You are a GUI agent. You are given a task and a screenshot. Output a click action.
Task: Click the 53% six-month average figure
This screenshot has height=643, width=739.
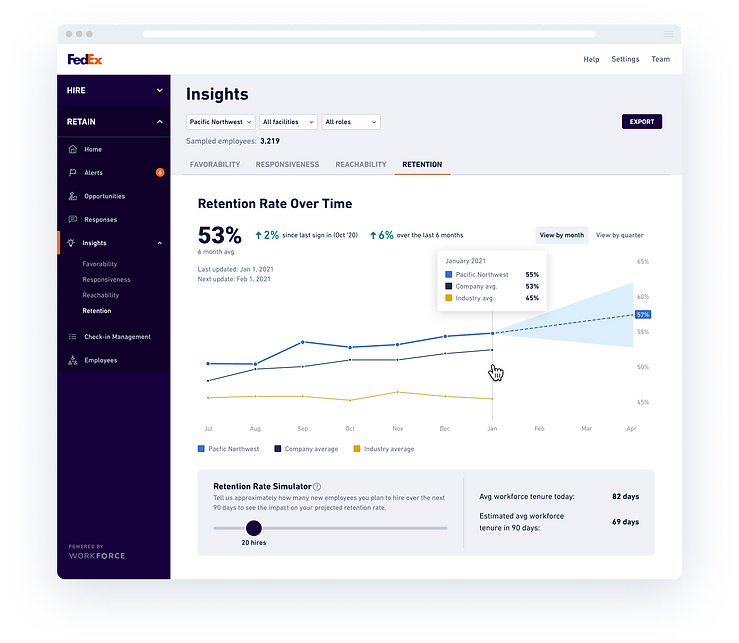point(220,235)
